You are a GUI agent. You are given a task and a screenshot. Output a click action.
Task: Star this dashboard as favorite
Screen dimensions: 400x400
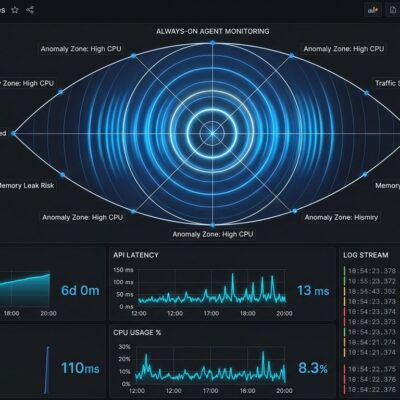coord(15,10)
